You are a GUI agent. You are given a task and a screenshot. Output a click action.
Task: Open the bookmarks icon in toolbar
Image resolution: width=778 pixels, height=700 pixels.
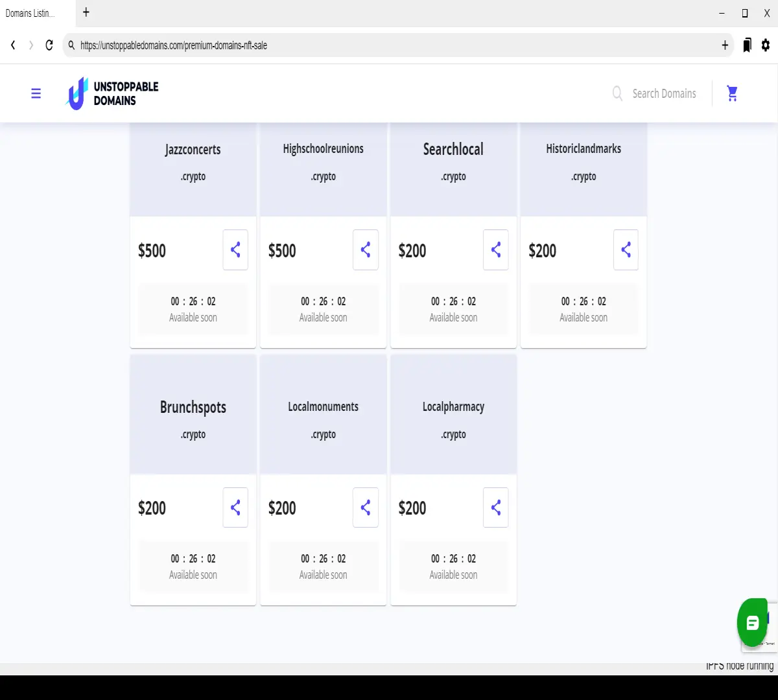747,45
